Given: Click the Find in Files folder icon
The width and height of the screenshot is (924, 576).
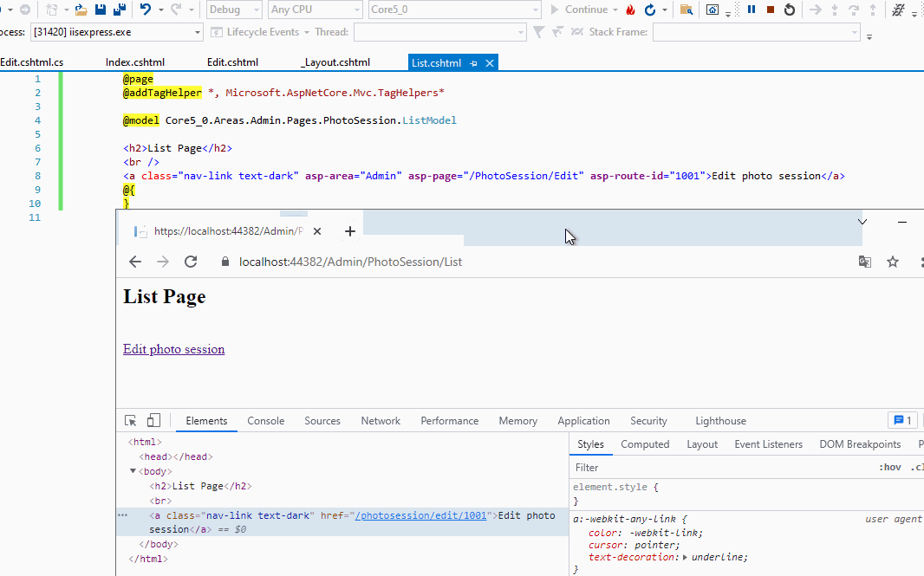Looking at the screenshot, I should pyautogui.click(x=686, y=10).
